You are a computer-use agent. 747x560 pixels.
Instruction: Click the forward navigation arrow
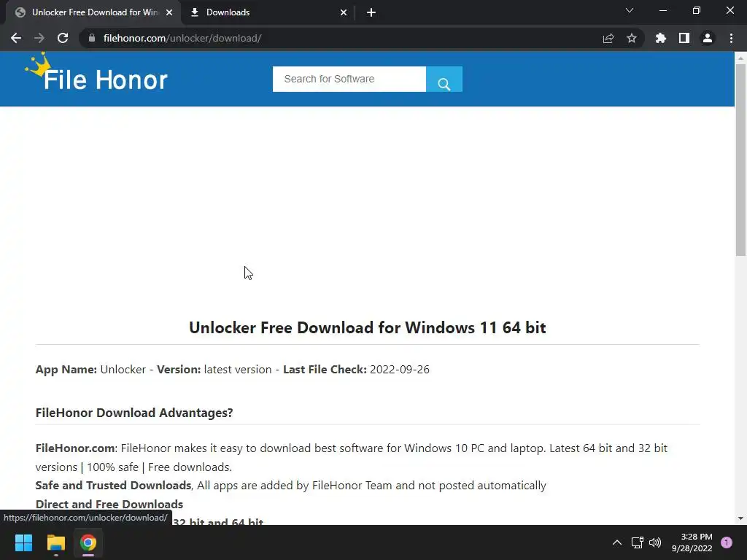[x=39, y=38]
